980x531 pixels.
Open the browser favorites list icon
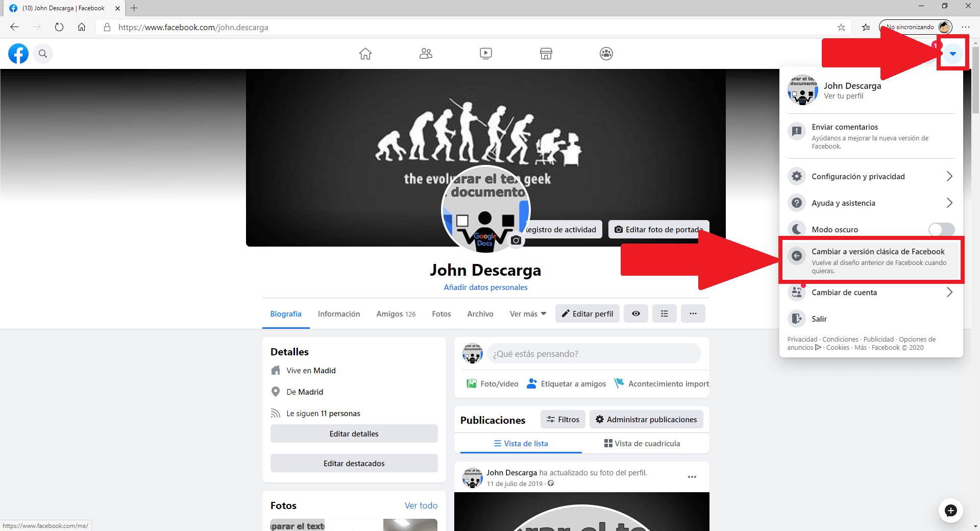pos(866,28)
